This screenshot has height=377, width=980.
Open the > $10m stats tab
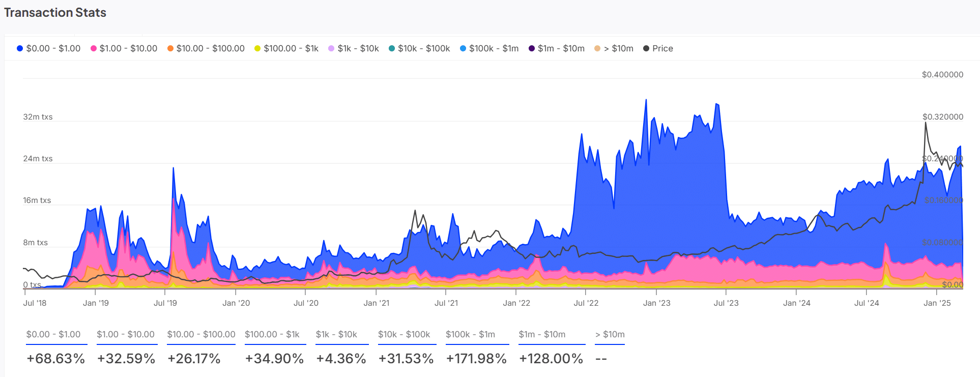point(610,334)
